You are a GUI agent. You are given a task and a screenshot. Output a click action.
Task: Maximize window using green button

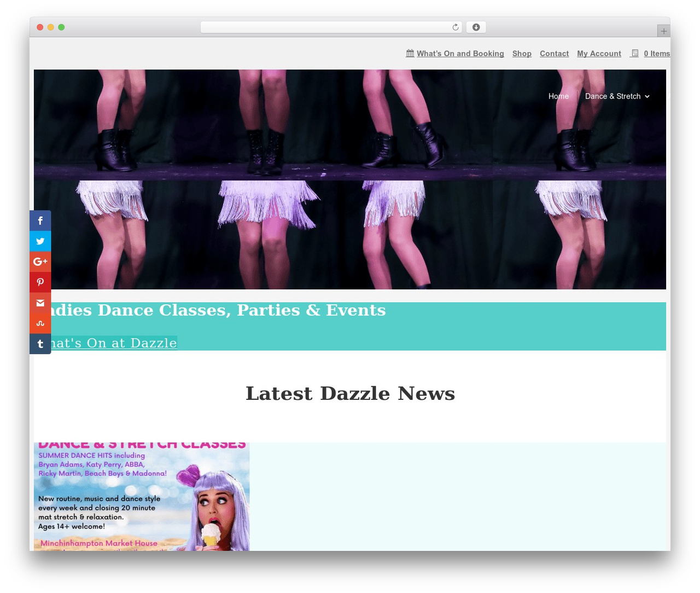click(x=61, y=27)
